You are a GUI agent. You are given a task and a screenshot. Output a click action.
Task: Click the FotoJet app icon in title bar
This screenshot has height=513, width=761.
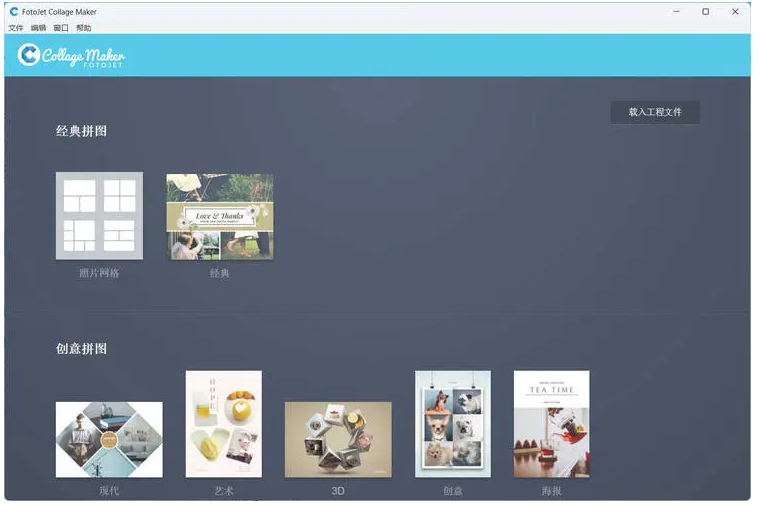coord(13,12)
